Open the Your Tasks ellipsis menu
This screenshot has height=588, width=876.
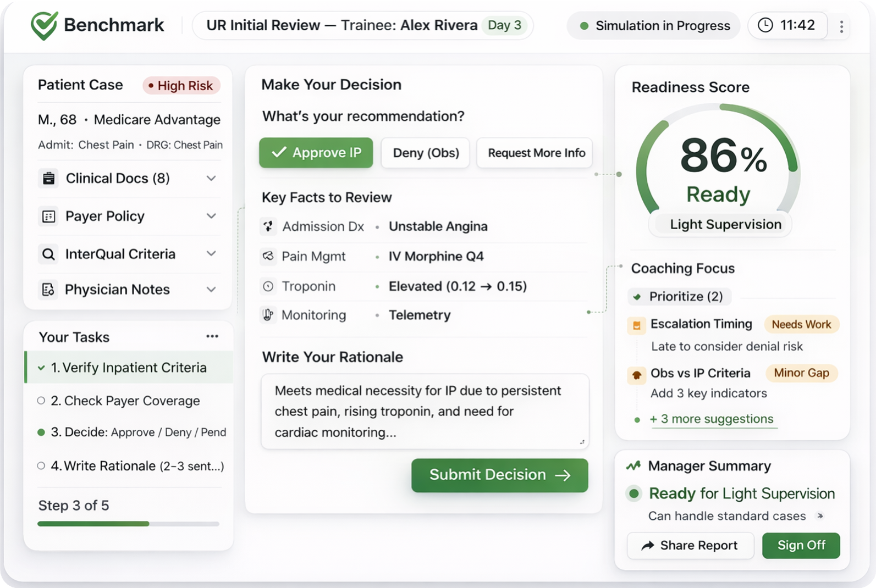(212, 336)
